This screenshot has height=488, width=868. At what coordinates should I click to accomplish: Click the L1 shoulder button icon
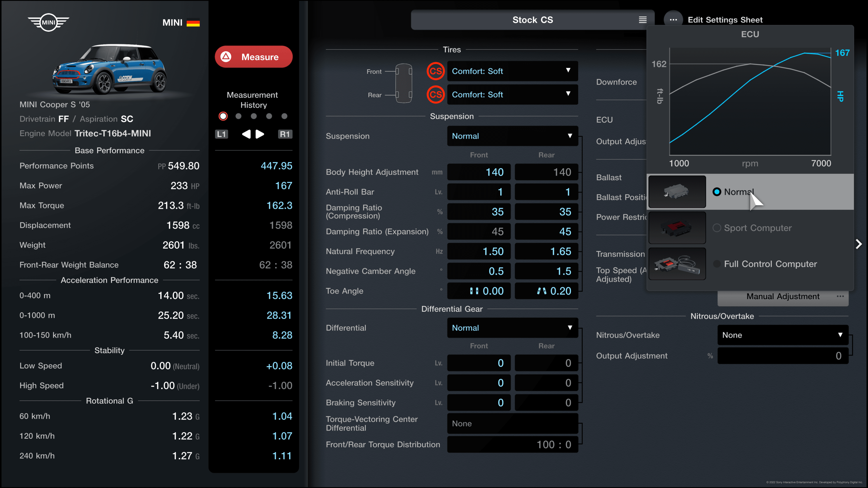[221, 134]
